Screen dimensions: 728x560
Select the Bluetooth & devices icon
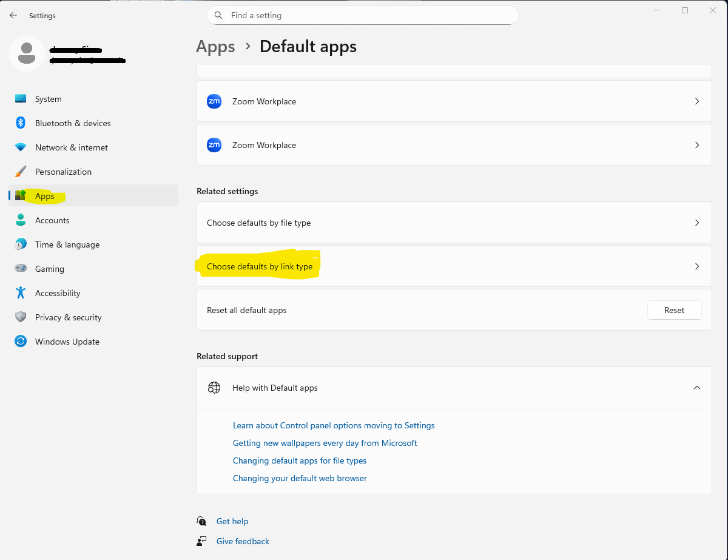click(20, 123)
